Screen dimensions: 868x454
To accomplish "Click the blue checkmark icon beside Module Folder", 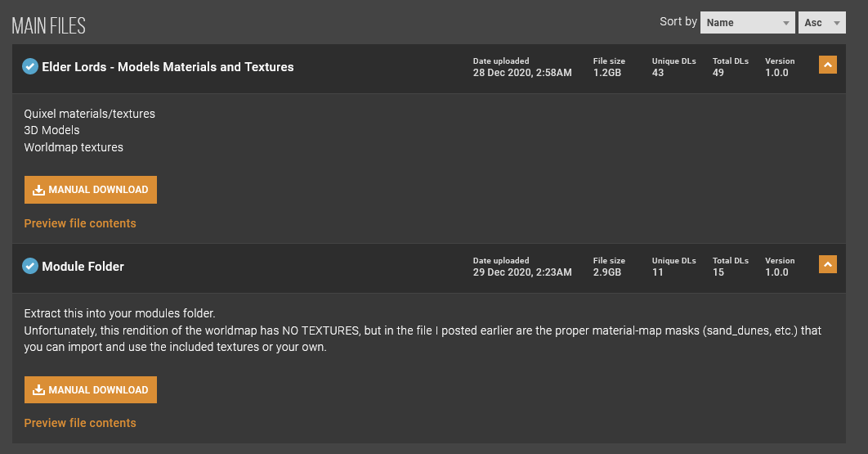I will pyautogui.click(x=30, y=266).
